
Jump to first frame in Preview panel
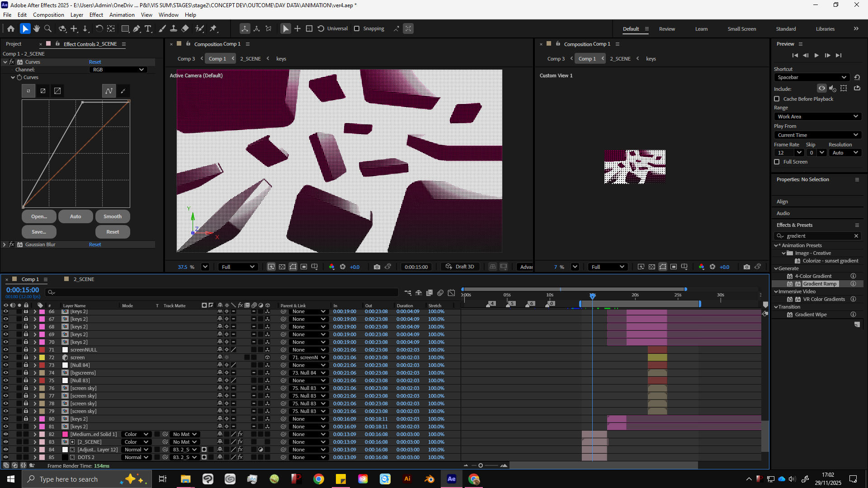(795, 55)
